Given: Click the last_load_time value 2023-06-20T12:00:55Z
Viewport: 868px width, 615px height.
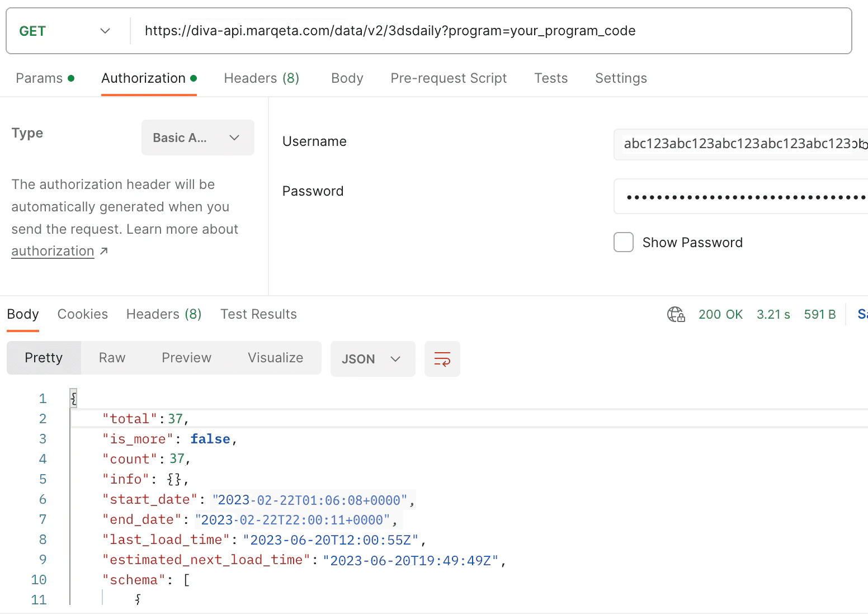Looking at the screenshot, I should (331, 540).
